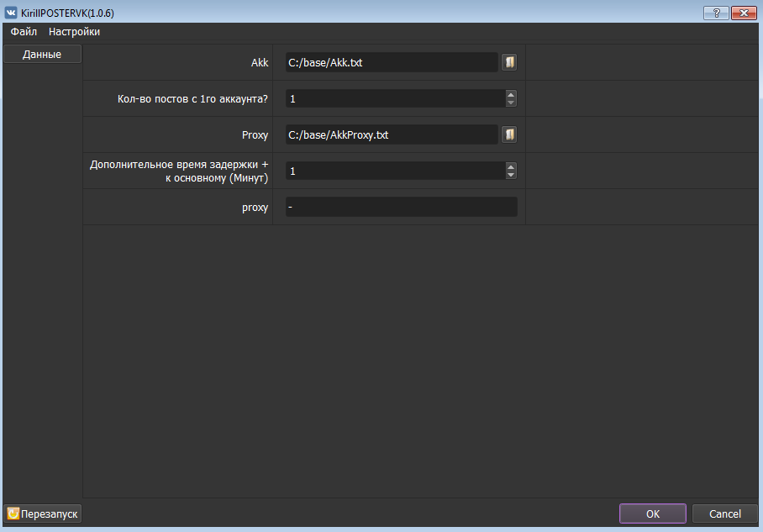Click the Cancel button
This screenshot has height=532, width=763.
click(725, 514)
